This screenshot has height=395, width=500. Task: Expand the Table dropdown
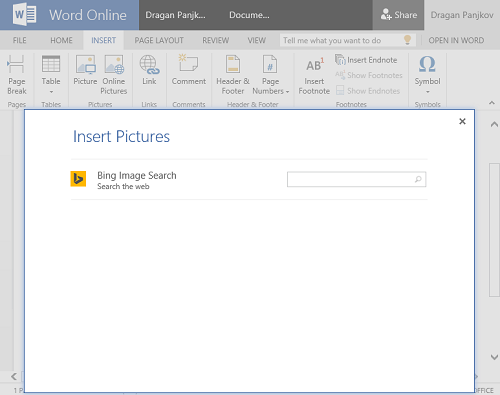point(51,92)
